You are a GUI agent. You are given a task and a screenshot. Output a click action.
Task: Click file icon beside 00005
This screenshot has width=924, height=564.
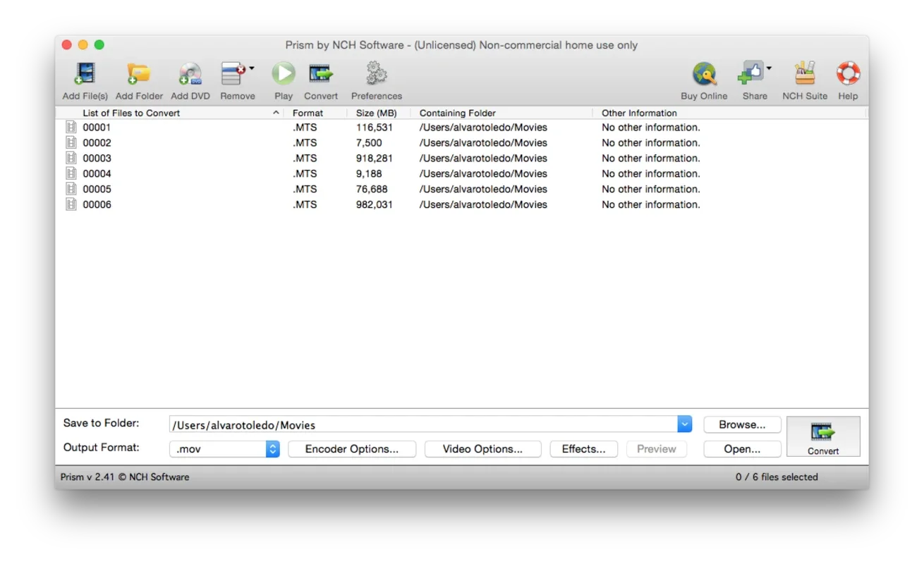[71, 190]
